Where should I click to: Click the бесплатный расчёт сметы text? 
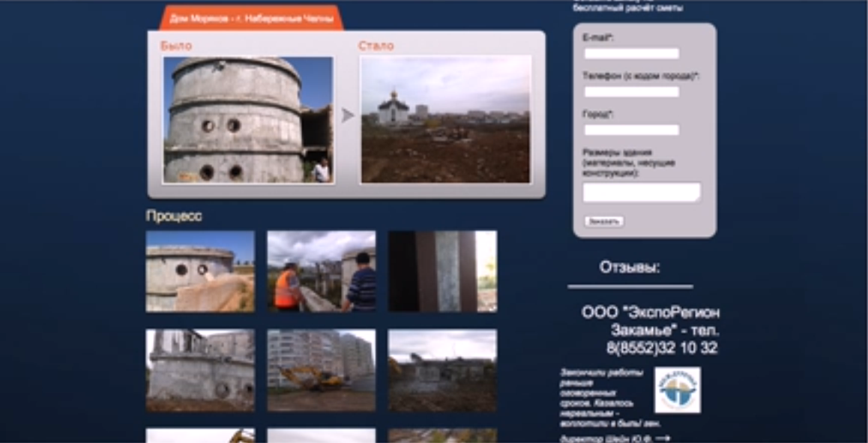pos(627,8)
